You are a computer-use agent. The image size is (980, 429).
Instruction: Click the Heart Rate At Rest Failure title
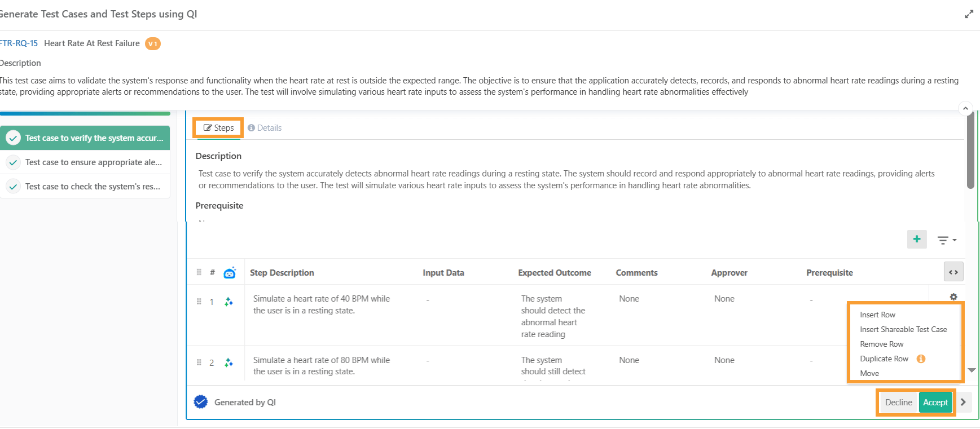(92, 43)
